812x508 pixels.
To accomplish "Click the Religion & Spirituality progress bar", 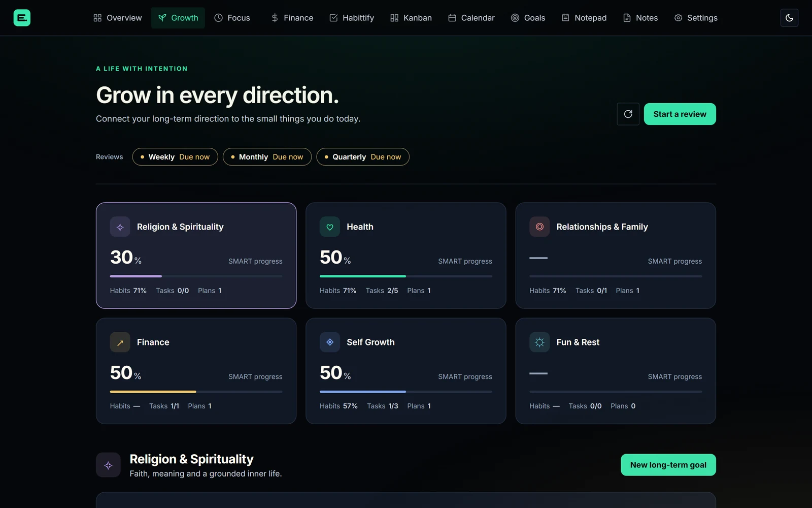I will pyautogui.click(x=196, y=276).
